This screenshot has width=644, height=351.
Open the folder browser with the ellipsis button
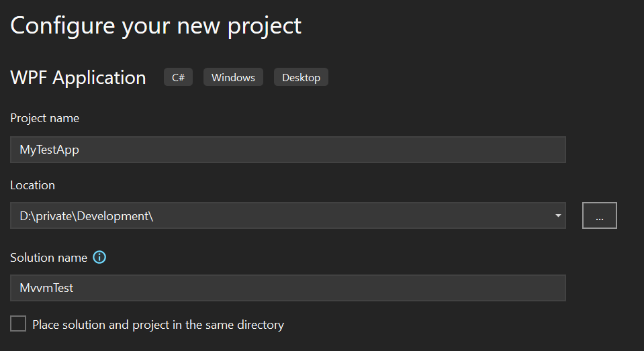(599, 215)
